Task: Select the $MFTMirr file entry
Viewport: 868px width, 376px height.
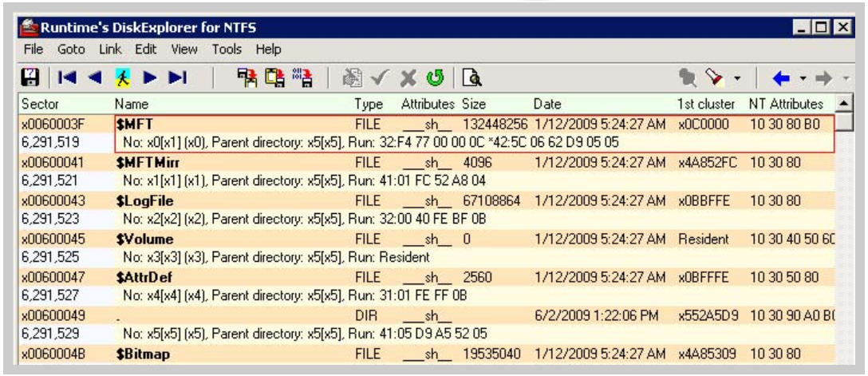Action: pyautogui.click(x=148, y=163)
